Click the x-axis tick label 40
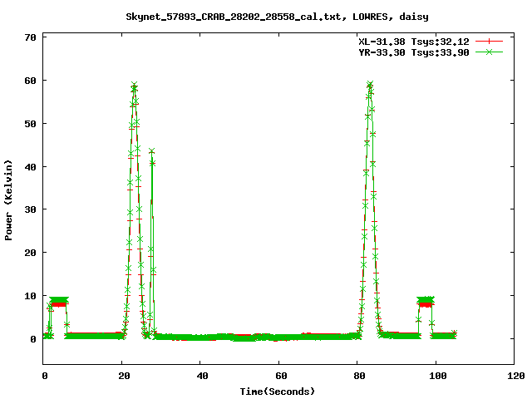The image size is (532, 399). 202,376
